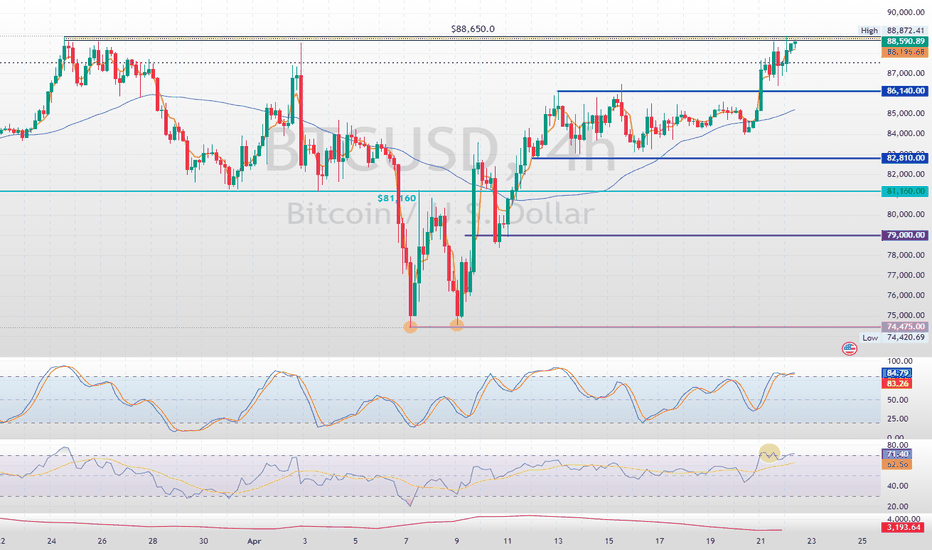Click the 20.00 RSI scale value

pyautogui.click(x=899, y=507)
